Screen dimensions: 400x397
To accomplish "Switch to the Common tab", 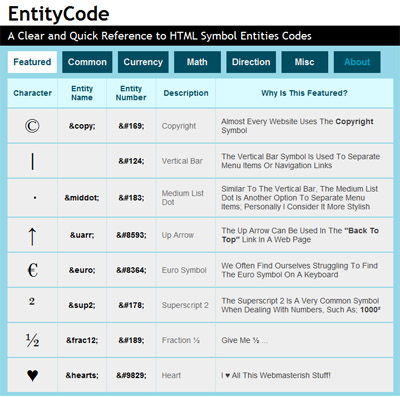I will click(87, 62).
